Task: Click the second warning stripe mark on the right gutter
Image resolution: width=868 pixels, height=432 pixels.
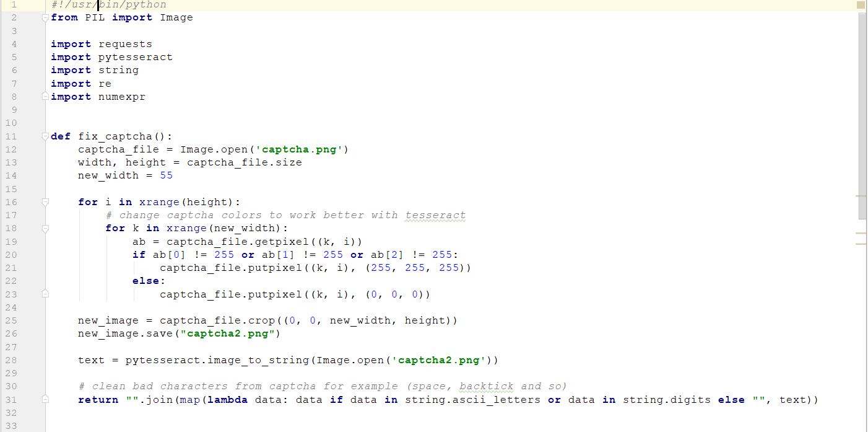Action: [x=861, y=234]
